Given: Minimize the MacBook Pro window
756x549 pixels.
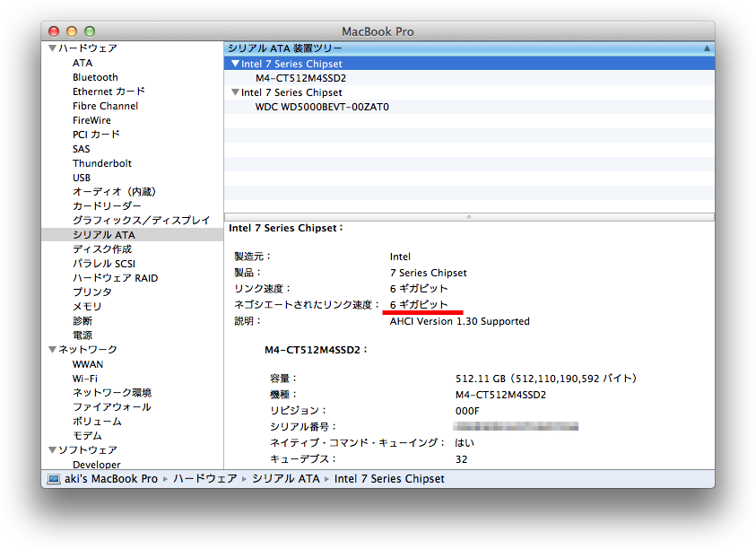Looking at the screenshot, I should click(x=72, y=31).
